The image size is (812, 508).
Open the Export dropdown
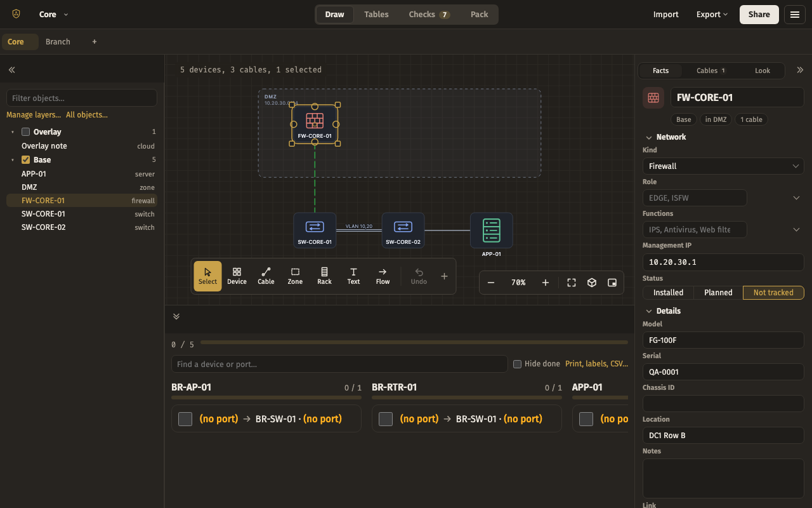coord(712,14)
